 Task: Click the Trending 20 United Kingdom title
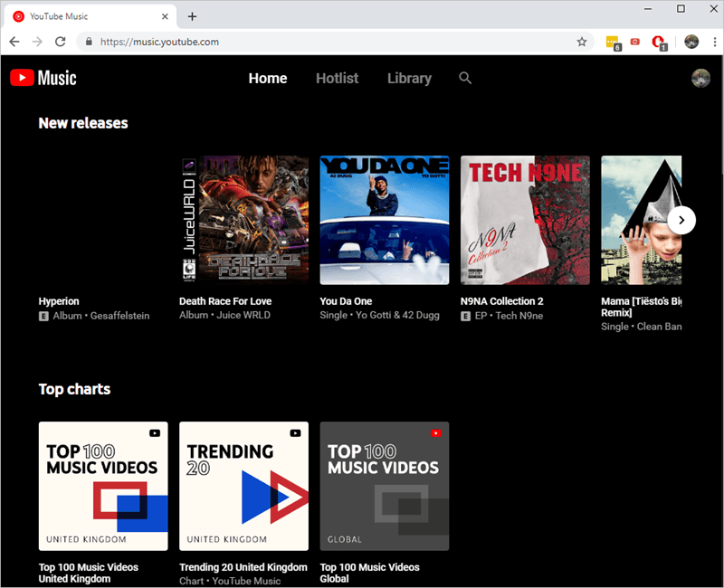tap(243, 567)
